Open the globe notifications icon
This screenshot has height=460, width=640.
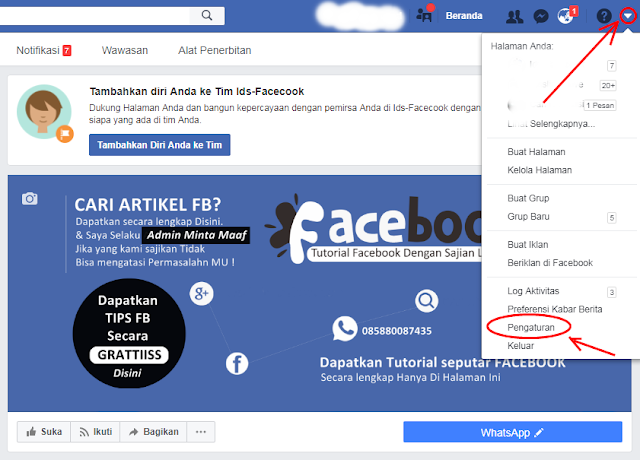[x=566, y=16]
